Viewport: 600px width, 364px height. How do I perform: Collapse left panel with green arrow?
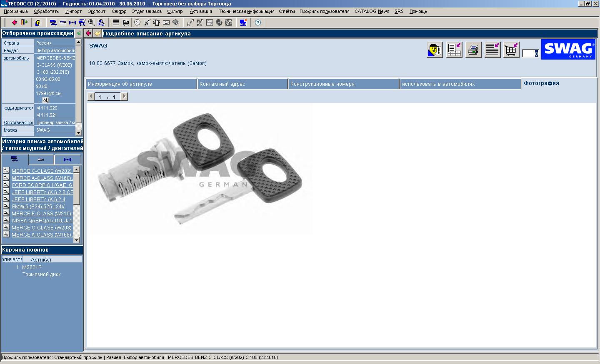[78, 33]
